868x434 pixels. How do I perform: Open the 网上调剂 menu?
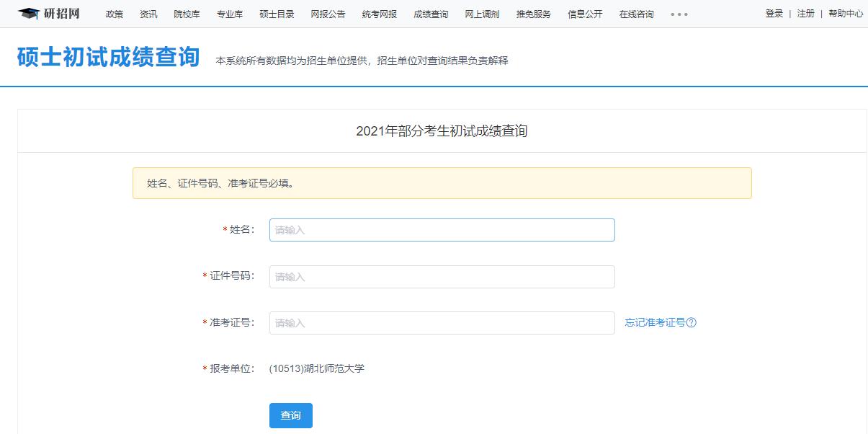point(481,14)
